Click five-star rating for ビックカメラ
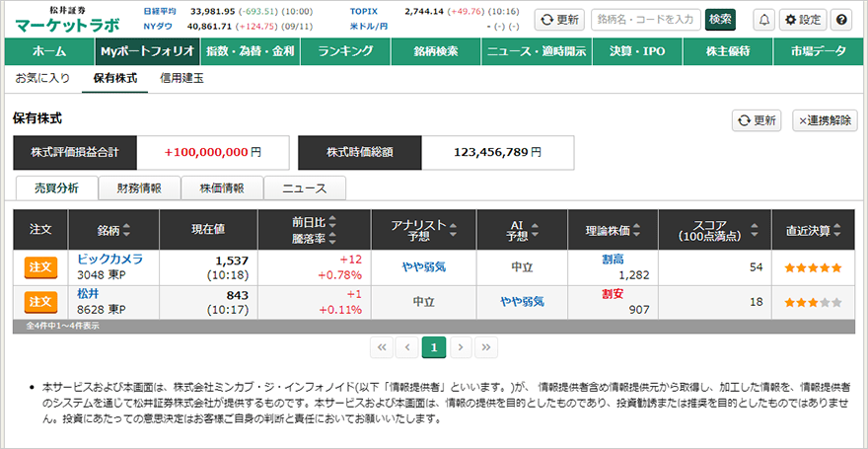Screen dimensions: 868x449 point(813,268)
